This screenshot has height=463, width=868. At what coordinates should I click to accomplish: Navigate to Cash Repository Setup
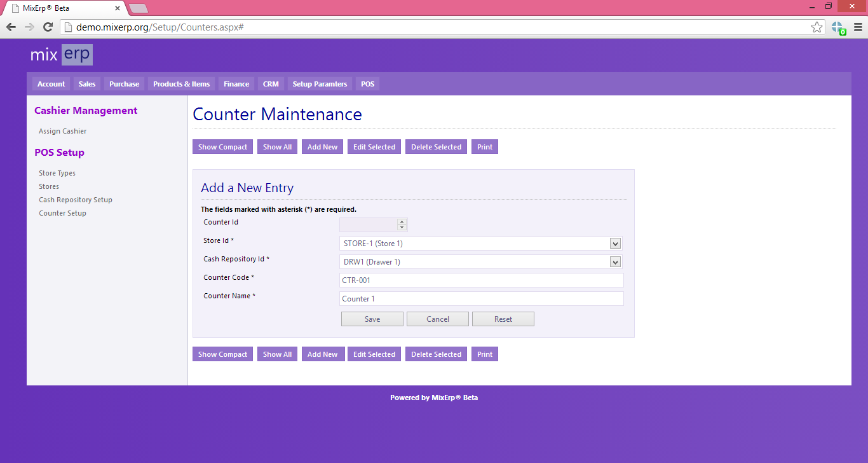point(75,199)
